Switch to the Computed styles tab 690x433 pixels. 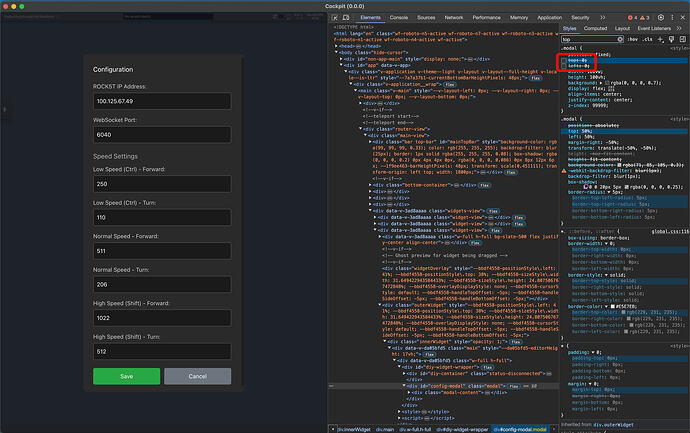595,28
